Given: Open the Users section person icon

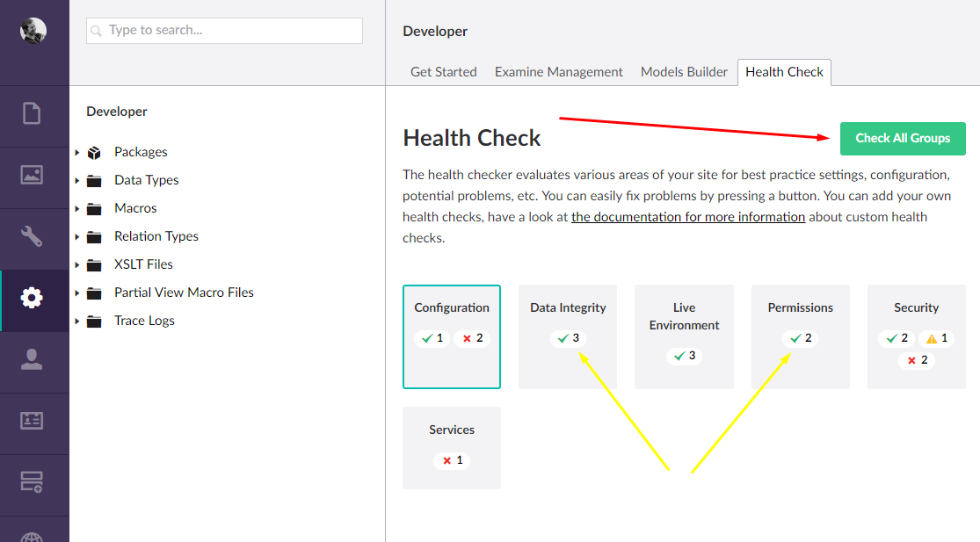Looking at the screenshot, I should (x=33, y=359).
